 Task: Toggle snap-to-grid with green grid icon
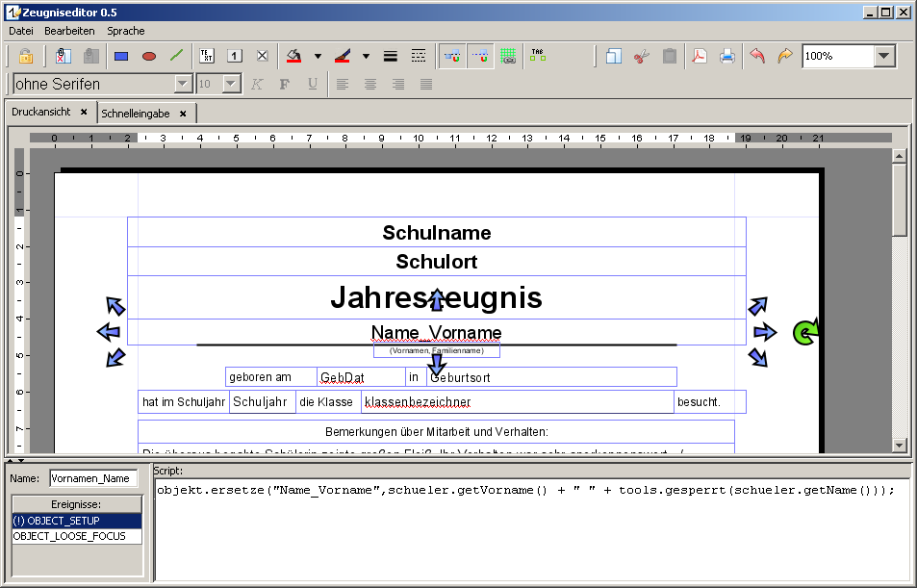(508, 56)
